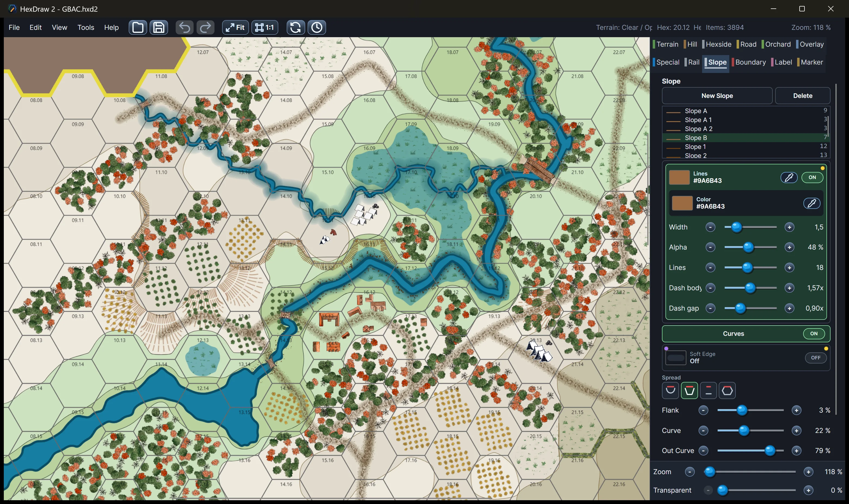Select Slope A in the list
This screenshot has height=504, width=849.
pos(746,111)
